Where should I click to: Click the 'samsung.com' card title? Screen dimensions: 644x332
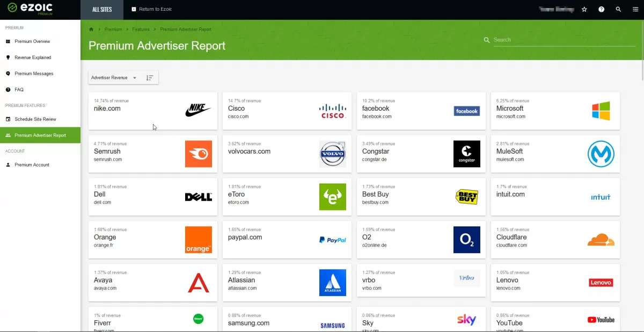(248, 323)
